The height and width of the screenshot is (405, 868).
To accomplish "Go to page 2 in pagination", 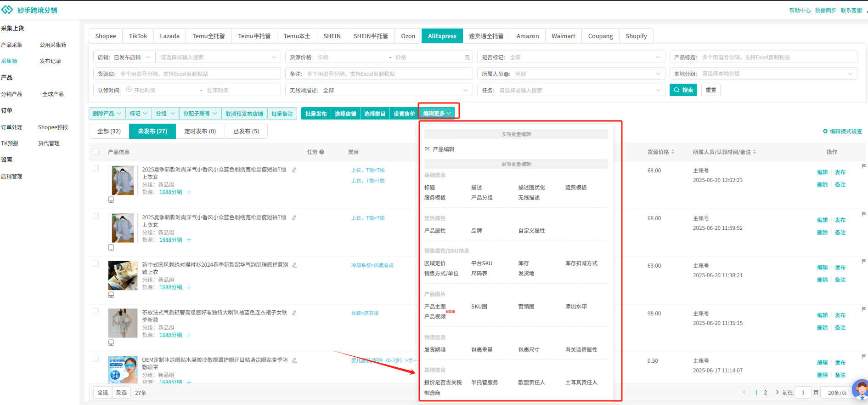I will (765, 393).
